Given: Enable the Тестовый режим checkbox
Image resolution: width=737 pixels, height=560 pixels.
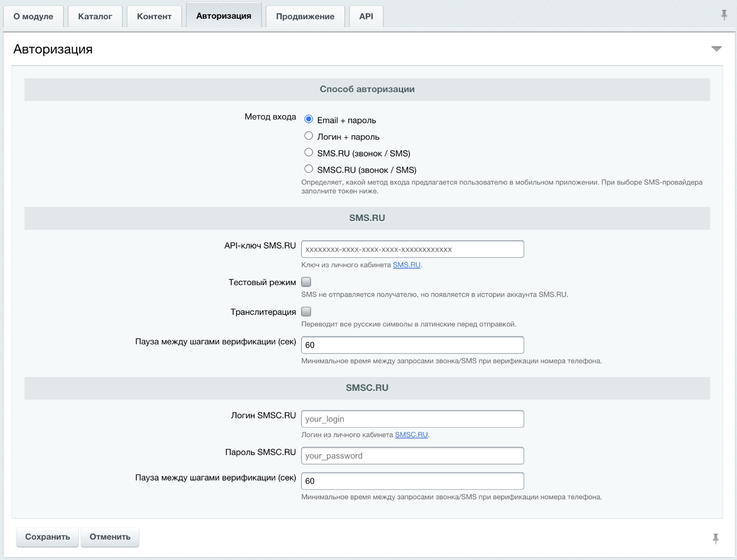Looking at the screenshot, I should pyautogui.click(x=306, y=282).
